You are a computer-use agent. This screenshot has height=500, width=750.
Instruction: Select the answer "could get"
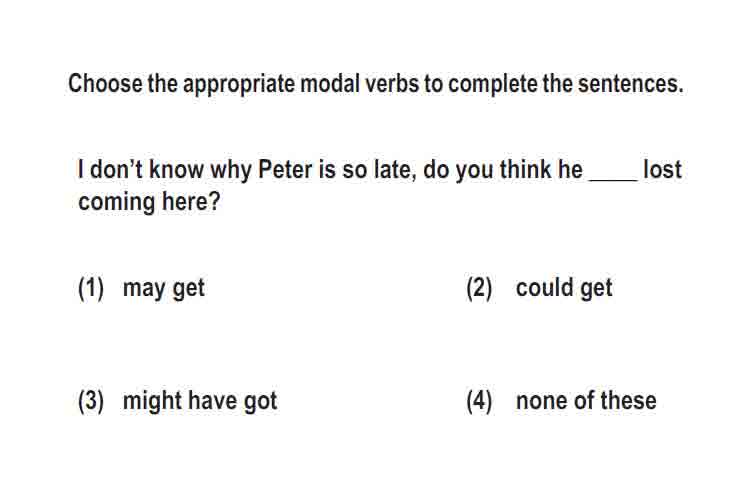pos(564,288)
